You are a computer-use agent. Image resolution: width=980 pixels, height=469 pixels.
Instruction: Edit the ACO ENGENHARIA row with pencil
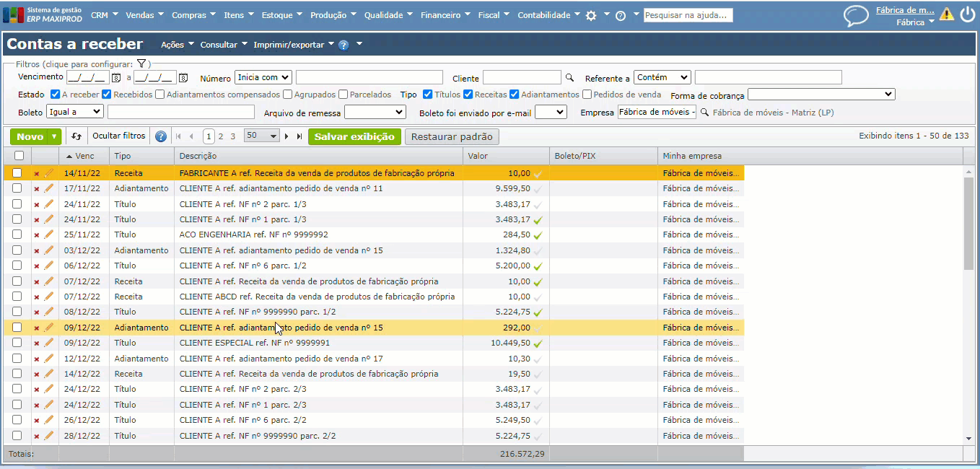(x=49, y=234)
